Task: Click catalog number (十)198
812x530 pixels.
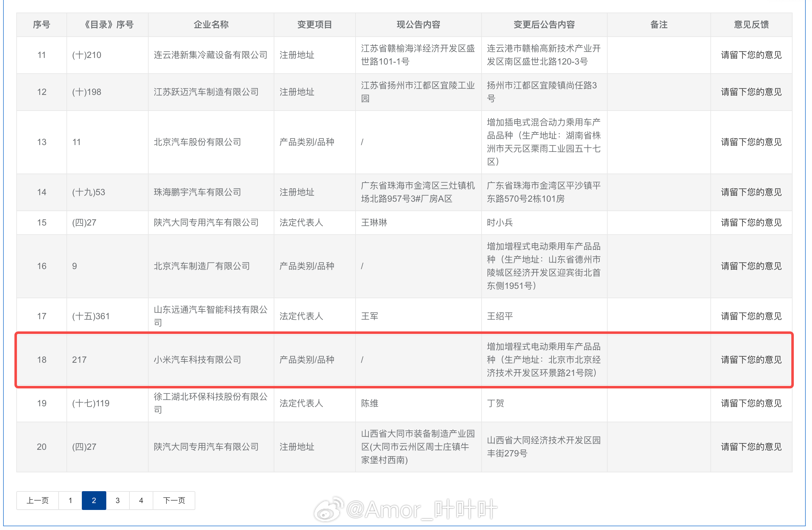Action: coord(87,92)
